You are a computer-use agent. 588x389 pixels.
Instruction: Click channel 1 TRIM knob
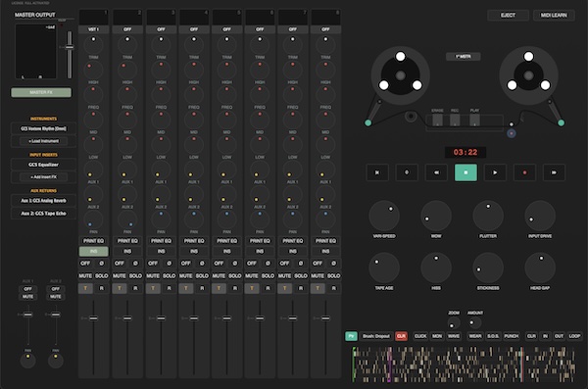pyautogui.click(x=93, y=45)
